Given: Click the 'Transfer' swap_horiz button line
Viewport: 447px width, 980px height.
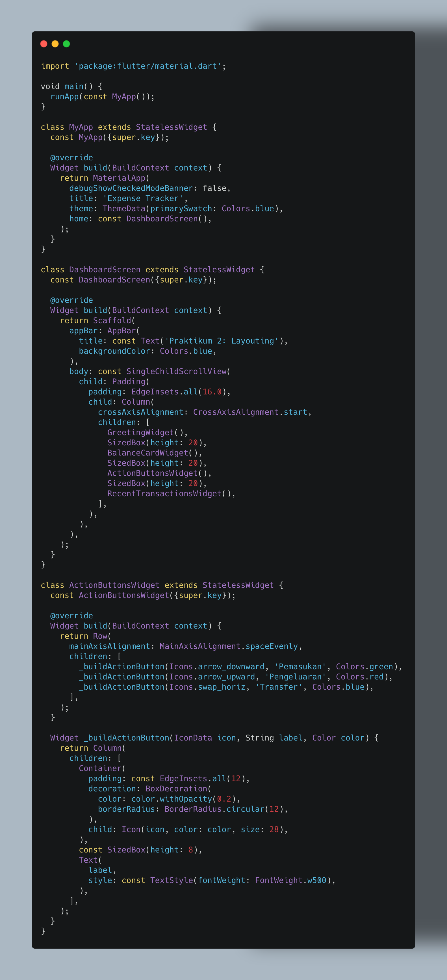Looking at the screenshot, I should point(226,687).
